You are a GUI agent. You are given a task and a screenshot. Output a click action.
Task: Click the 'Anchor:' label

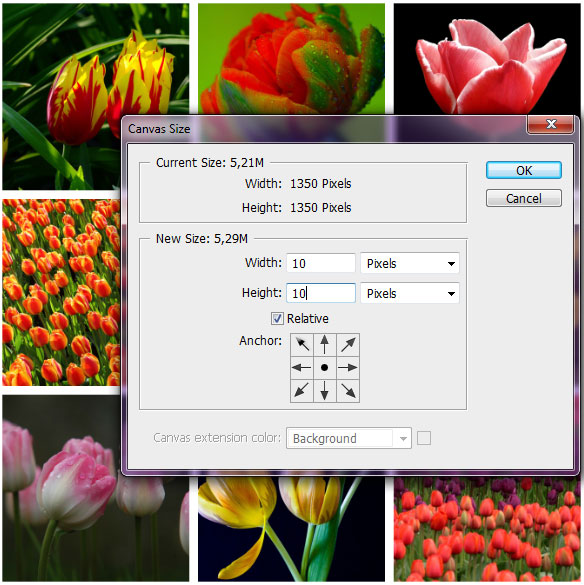[260, 341]
